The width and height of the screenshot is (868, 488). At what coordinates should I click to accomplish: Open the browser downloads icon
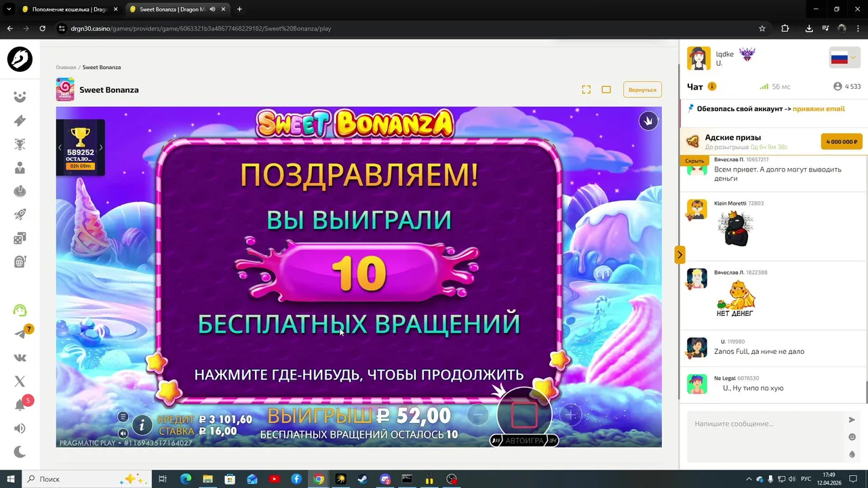coord(809,28)
